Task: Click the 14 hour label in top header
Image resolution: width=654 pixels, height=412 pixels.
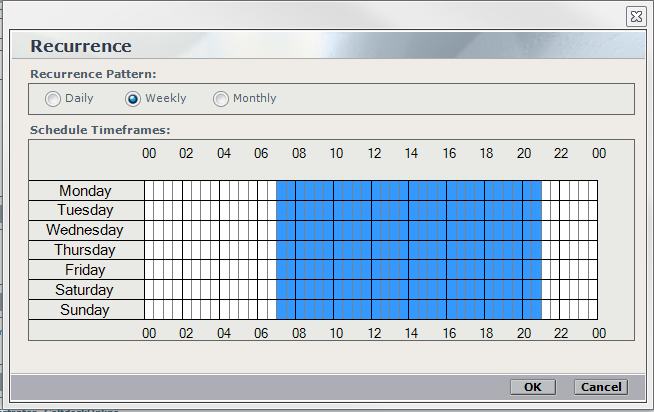Action: [412, 154]
